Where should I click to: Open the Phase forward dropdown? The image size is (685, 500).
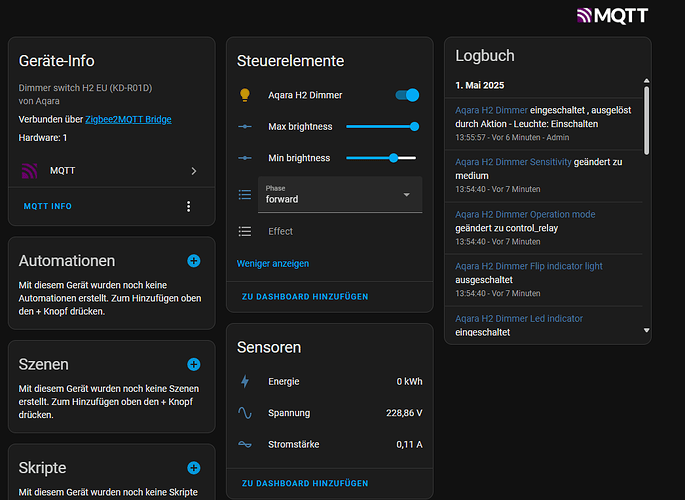tap(340, 195)
